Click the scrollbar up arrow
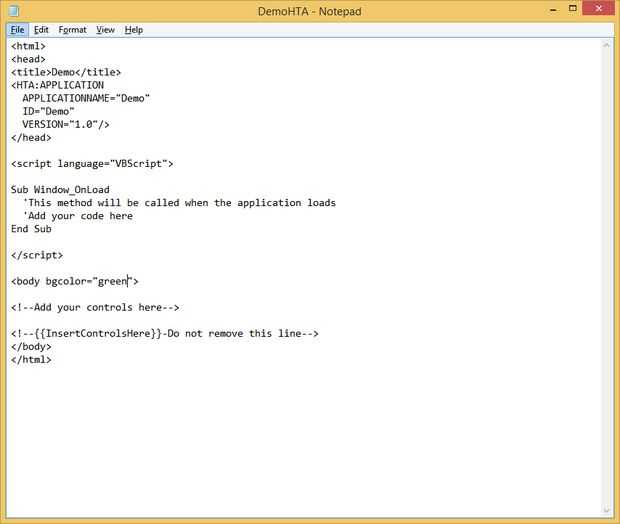The width and height of the screenshot is (620, 524). pos(606,45)
